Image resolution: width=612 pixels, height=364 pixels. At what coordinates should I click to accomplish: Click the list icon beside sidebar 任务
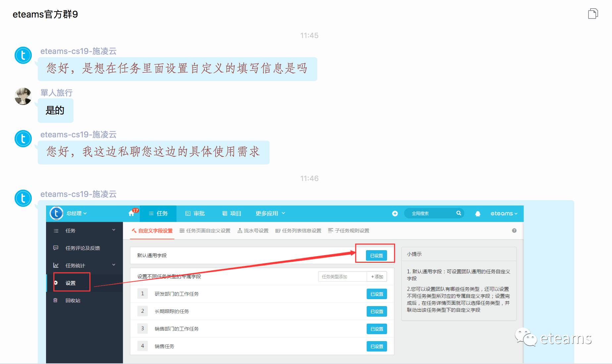(x=56, y=231)
